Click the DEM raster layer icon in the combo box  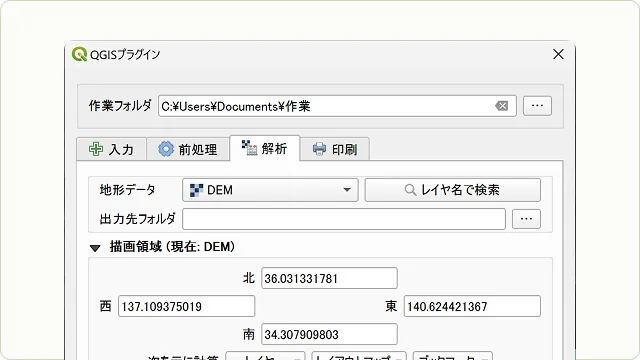[x=196, y=190]
